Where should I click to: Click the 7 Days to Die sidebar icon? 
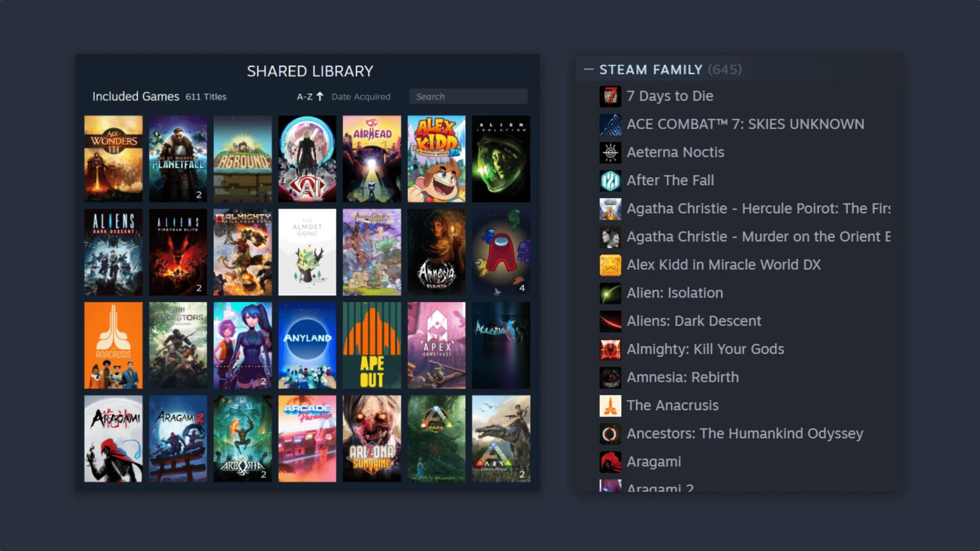click(x=610, y=95)
